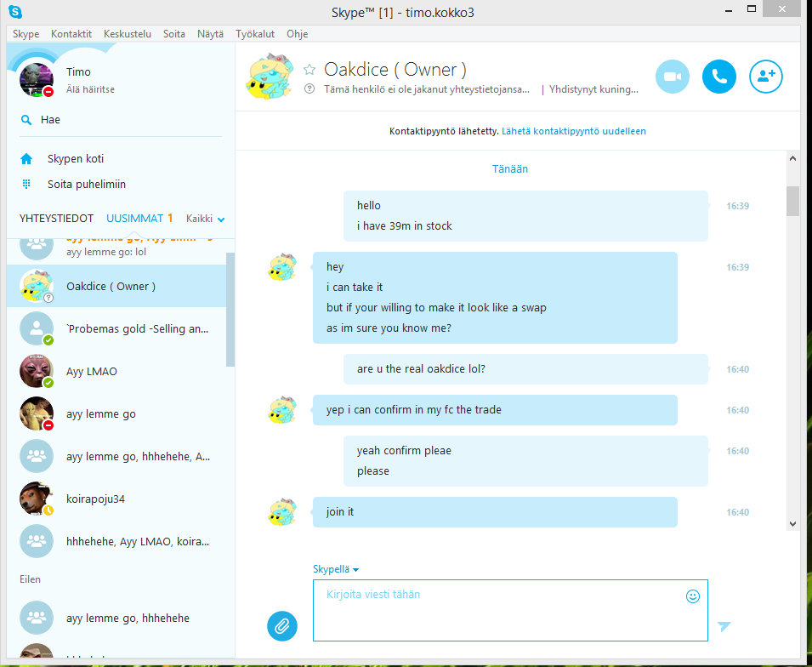This screenshot has width=812, height=667.
Task: Click the Skypen koti home icon
Action: [26, 158]
